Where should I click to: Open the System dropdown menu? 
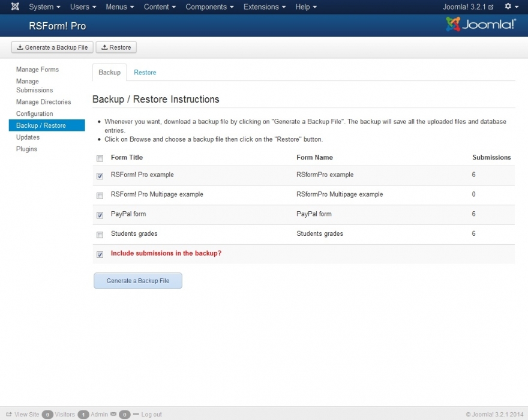tap(44, 7)
